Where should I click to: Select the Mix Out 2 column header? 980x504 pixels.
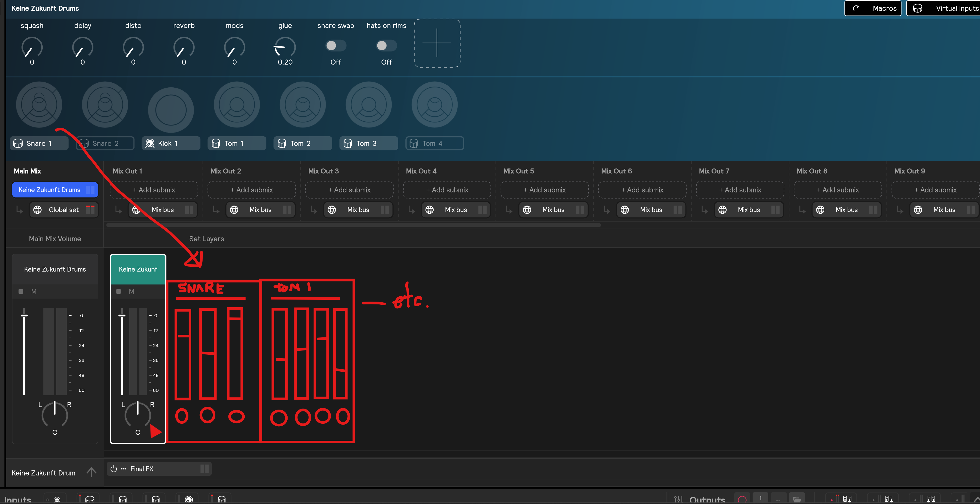click(226, 171)
